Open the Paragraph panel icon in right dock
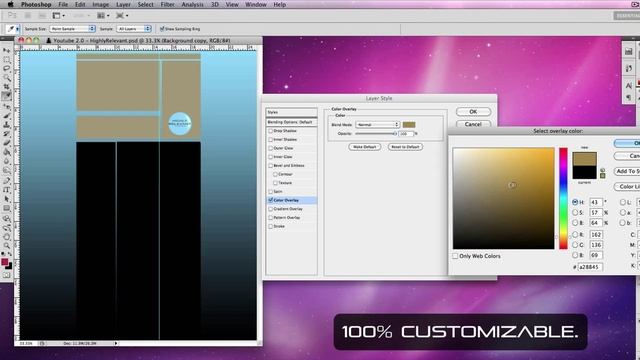 [629, 97]
